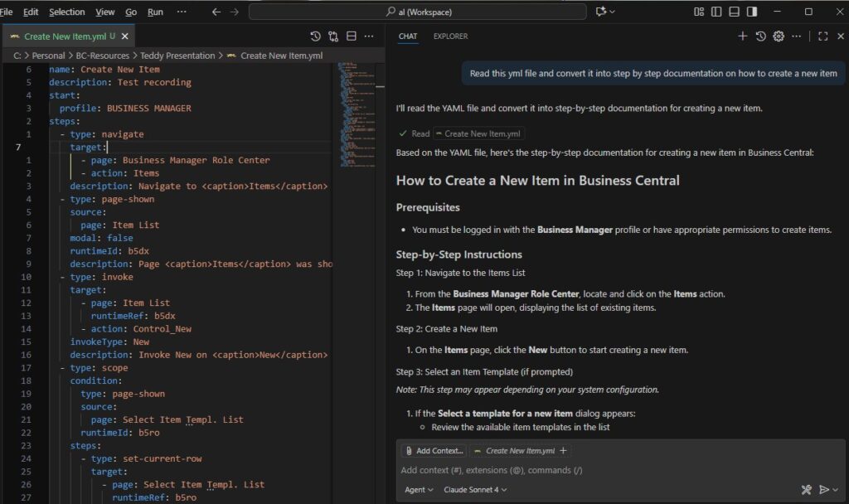Open the Edit menu

point(31,12)
